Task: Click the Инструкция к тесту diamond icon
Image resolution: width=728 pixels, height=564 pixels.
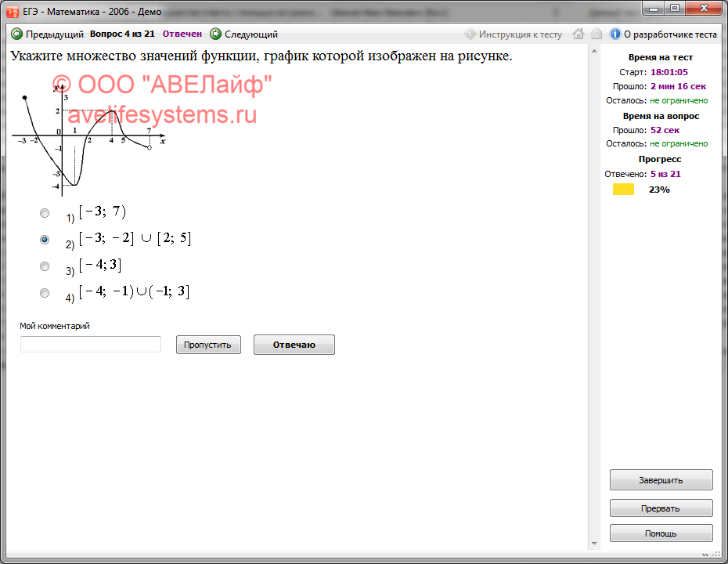Action: 470,34
